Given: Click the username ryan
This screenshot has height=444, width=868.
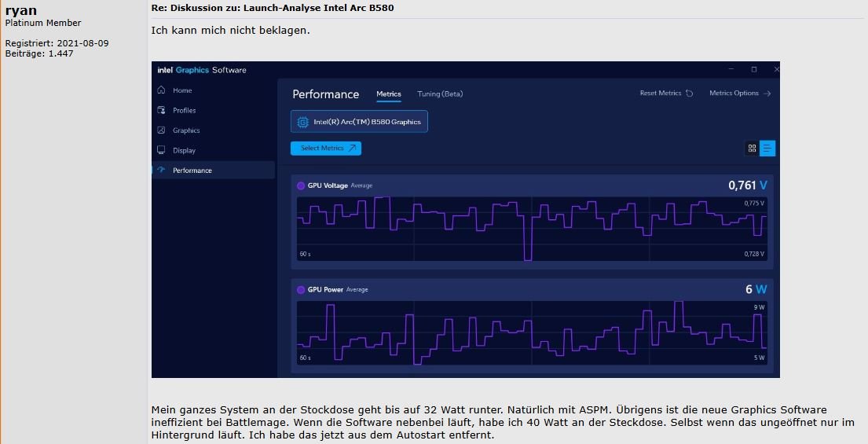Looking at the screenshot, I should 21,10.
